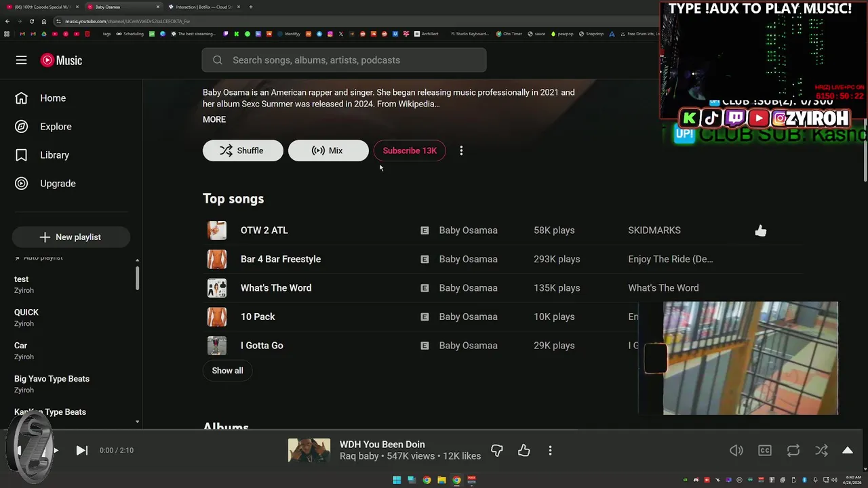This screenshot has width=868, height=488.
Task: Open a new browser tab
Action: (x=251, y=7)
